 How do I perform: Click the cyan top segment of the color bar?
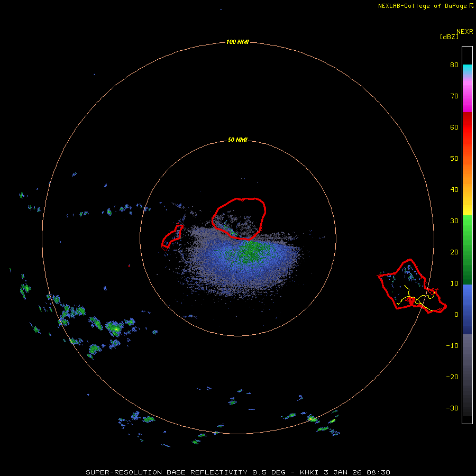(467, 69)
